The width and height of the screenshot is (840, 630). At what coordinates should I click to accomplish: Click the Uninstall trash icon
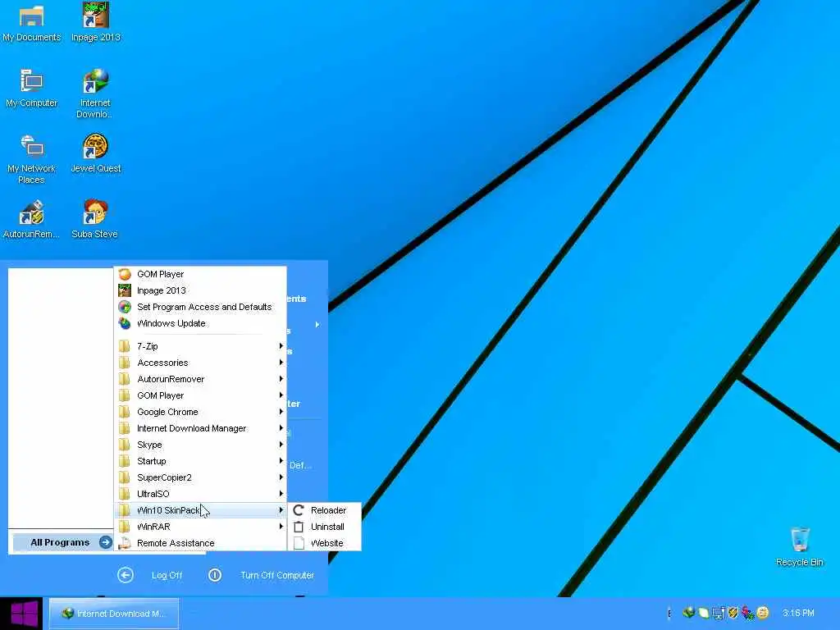coord(299,527)
